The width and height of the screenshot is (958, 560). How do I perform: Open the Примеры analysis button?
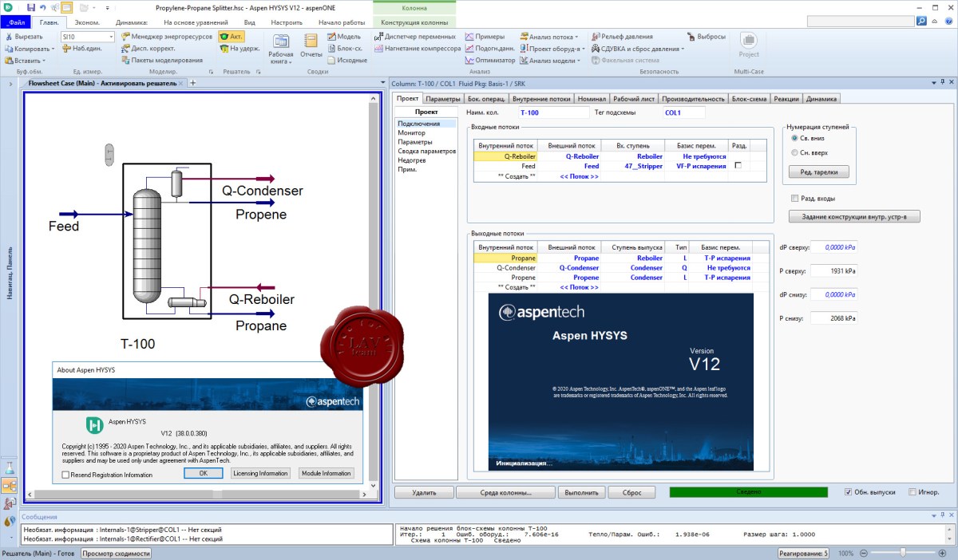(485, 37)
